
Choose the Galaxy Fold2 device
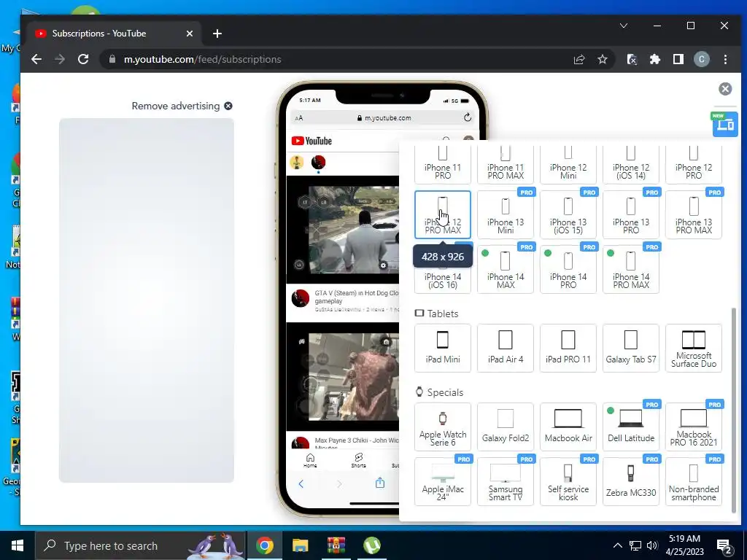[x=506, y=427]
